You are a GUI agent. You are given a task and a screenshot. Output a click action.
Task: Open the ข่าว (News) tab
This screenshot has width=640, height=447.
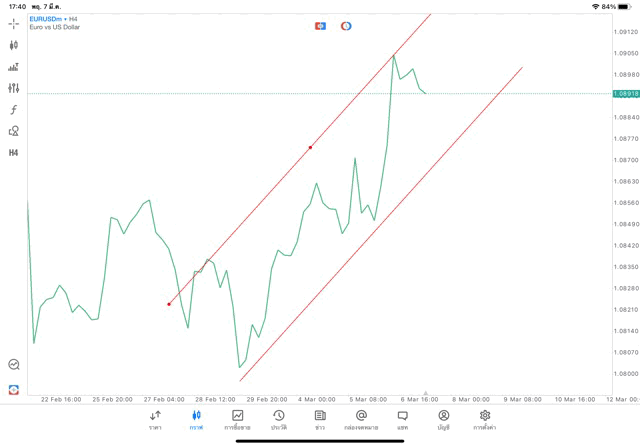click(x=320, y=420)
